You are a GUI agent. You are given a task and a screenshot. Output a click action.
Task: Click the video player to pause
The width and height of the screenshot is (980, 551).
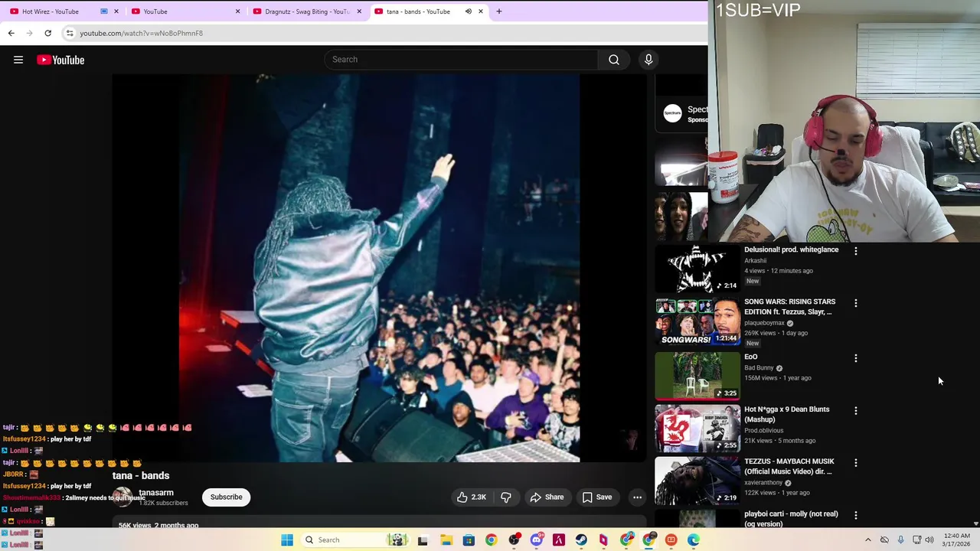point(380,268)
